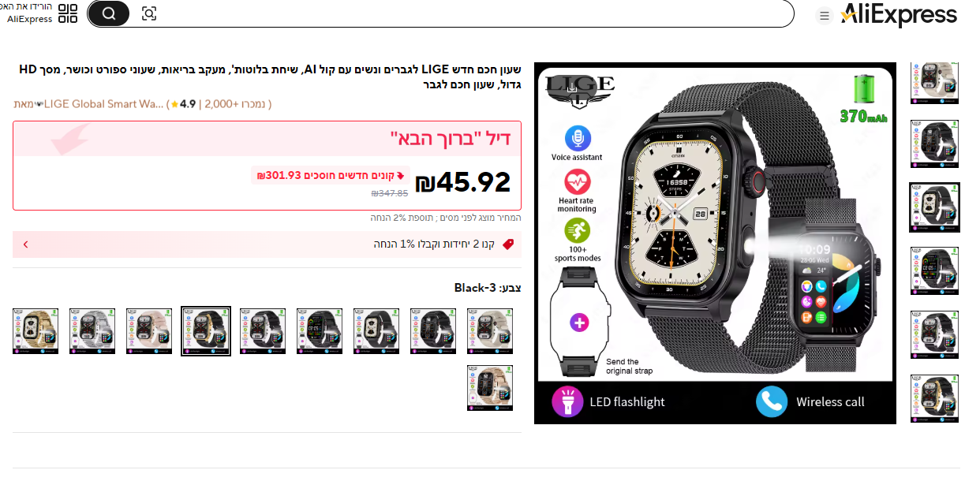Click the star rating 4.9

coord(183,103)
